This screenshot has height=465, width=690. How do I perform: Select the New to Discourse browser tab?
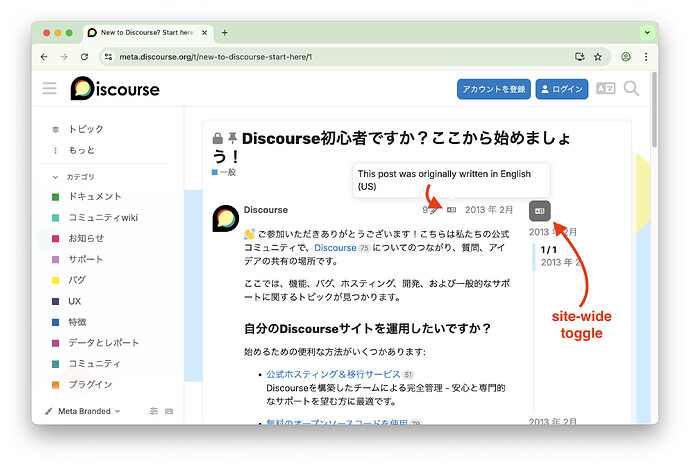click(x=148, y=33)
